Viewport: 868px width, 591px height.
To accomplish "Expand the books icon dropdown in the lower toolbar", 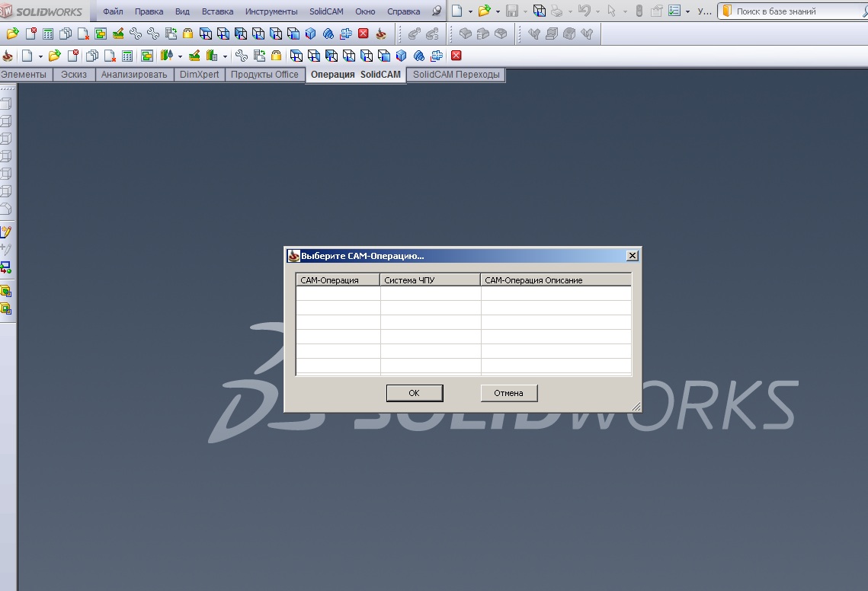I will pos(225,56).
